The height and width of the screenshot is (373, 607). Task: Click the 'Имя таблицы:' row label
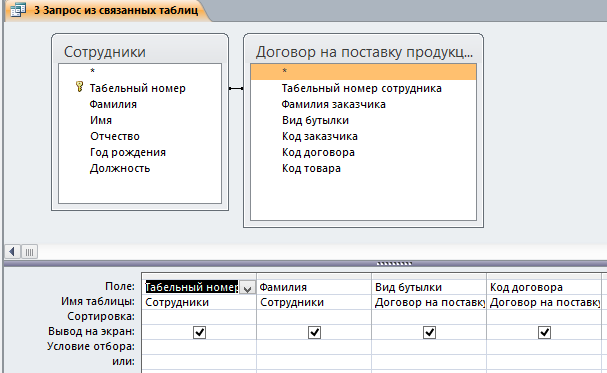[98, 301]
